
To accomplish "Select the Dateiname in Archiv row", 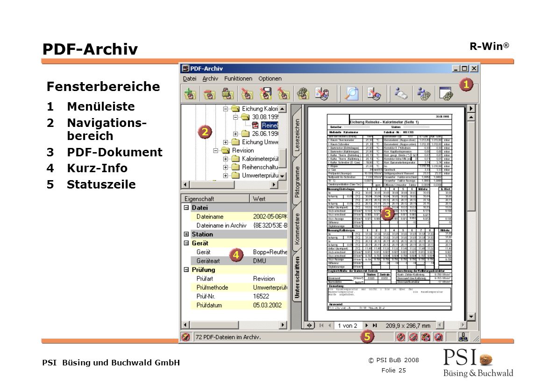I will tap(235, 225).
